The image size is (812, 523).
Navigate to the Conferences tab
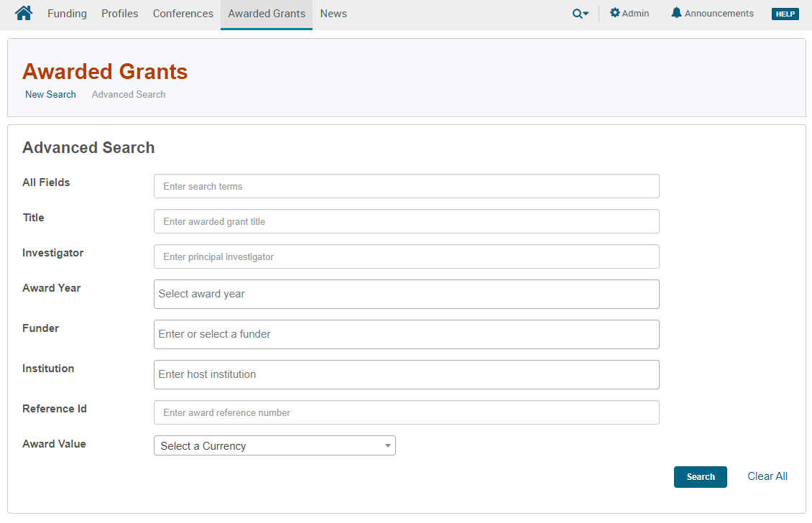point(183,14)
